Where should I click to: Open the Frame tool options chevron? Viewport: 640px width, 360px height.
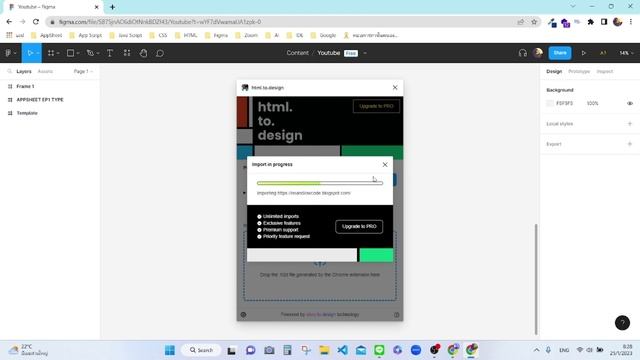click(x=58, y=53)
